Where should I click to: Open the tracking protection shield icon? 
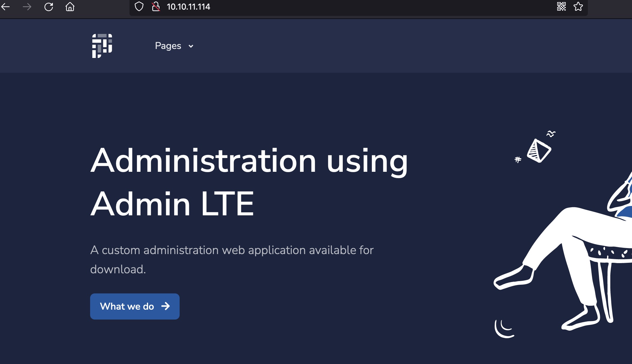pyautogui.click(x=139, y=7)
